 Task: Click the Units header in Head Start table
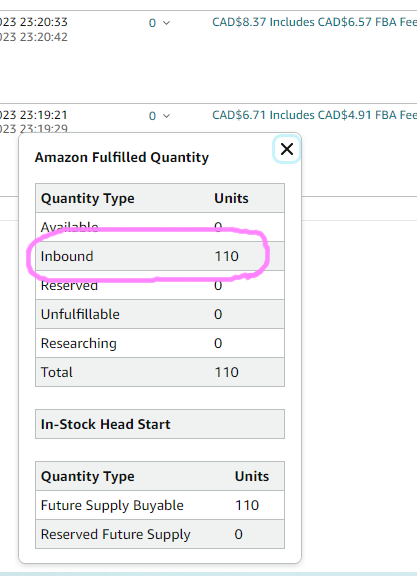252,476
